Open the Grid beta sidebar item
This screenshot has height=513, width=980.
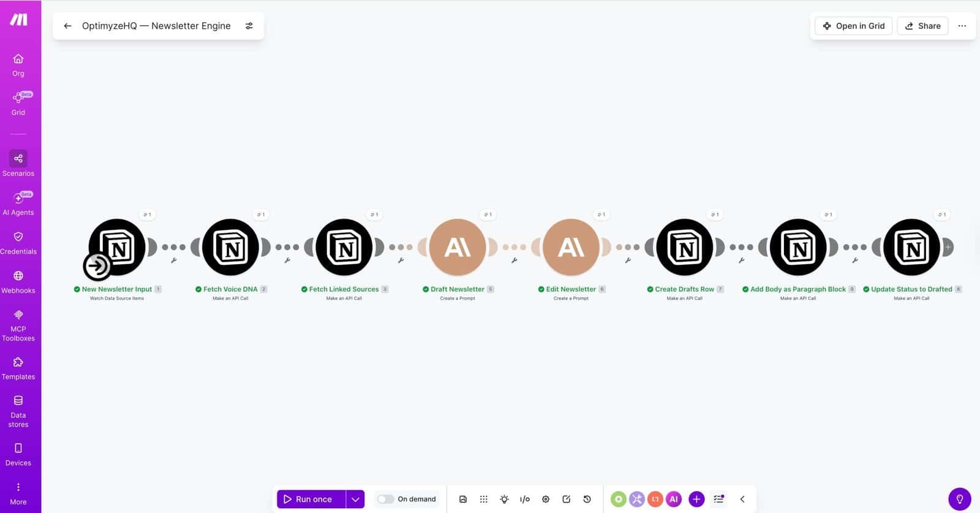[18, 104]
